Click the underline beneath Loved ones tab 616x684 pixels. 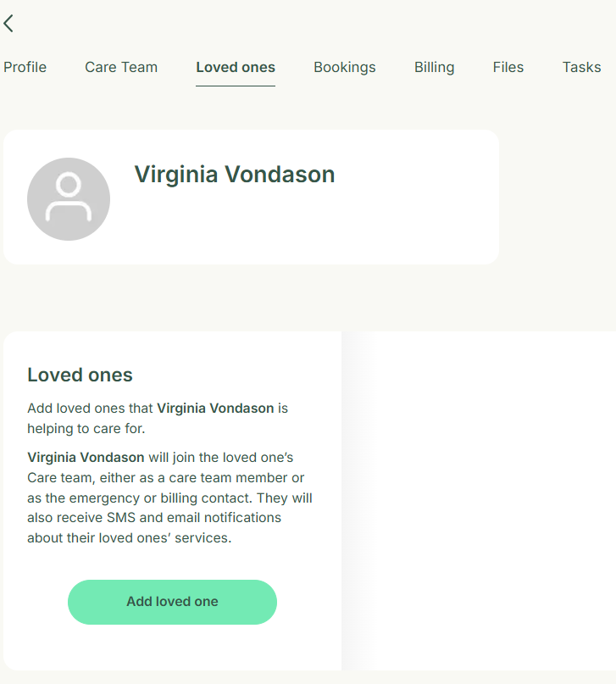point(236,86)
